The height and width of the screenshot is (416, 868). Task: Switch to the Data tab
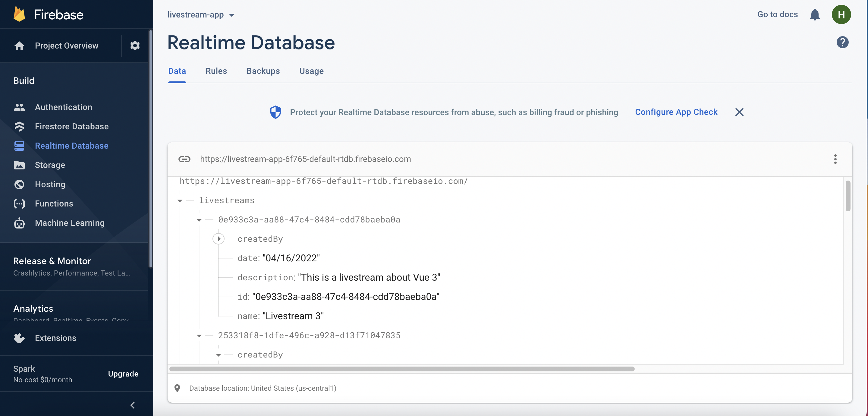pyautogui.click(x=177, y=71)
